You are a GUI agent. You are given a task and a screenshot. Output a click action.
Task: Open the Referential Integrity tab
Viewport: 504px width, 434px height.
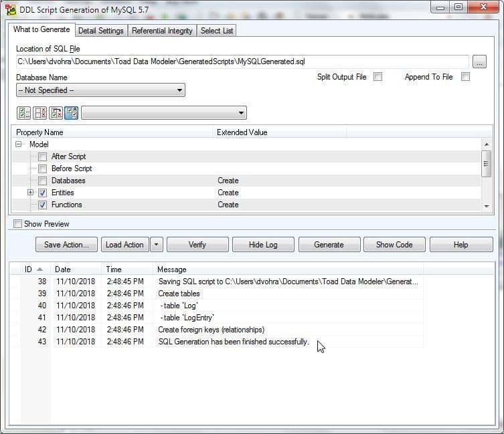click(x=162, y=31)
